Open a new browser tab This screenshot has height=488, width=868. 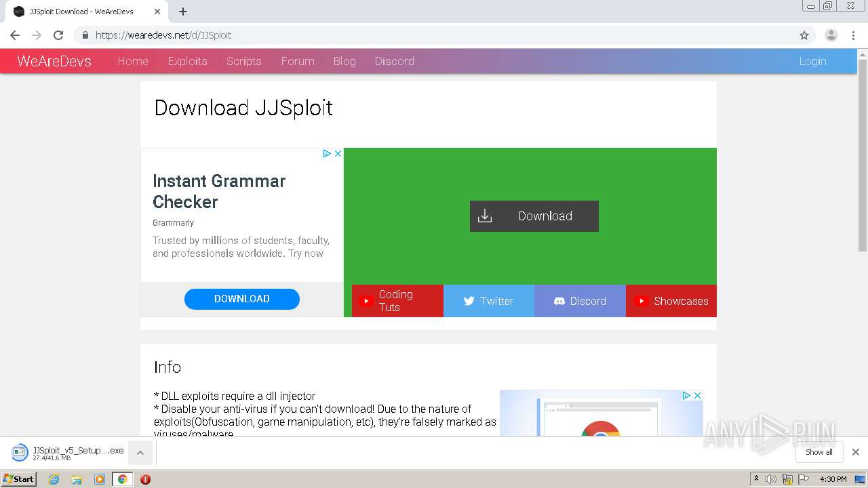(183, 12)
